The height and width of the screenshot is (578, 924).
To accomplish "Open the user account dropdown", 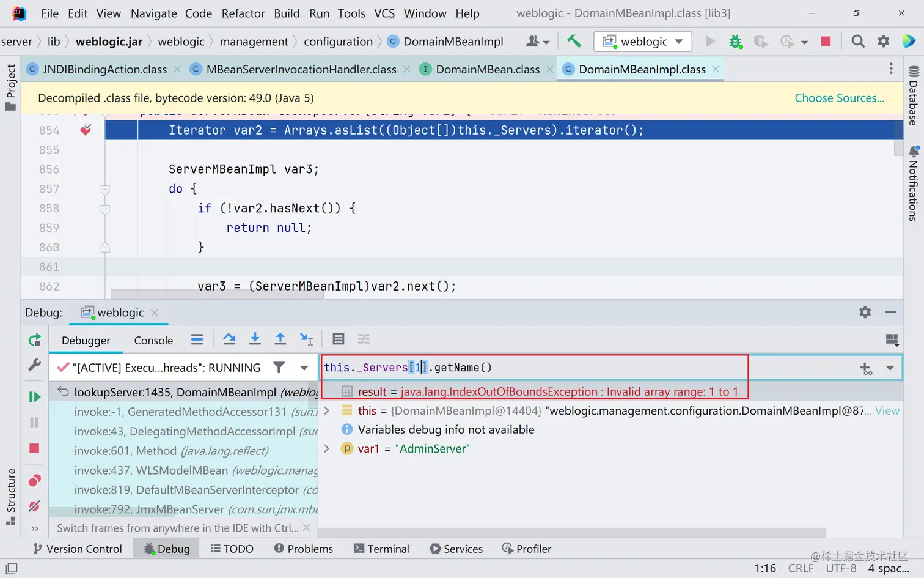I will point(538,41).
